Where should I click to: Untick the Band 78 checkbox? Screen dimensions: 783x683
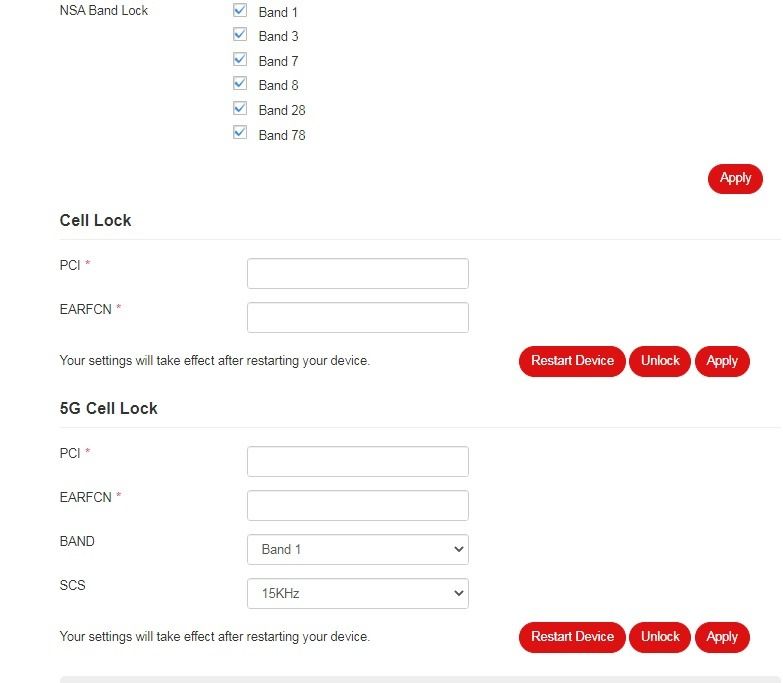pos(240,133)
